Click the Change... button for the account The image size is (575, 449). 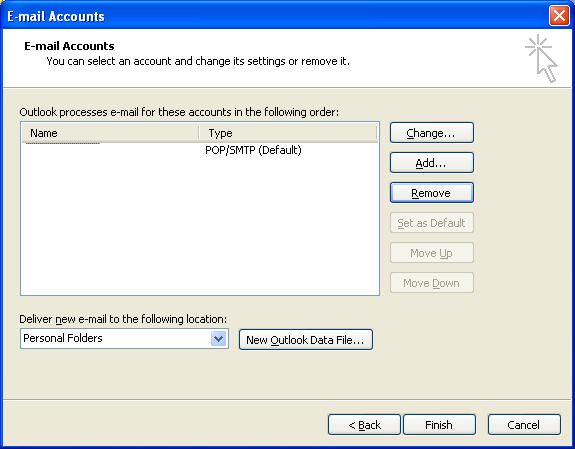point(432,133)
